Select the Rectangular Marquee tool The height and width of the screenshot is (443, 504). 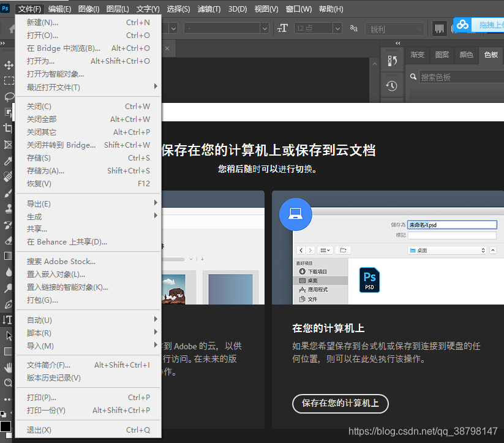click(9, 80)
